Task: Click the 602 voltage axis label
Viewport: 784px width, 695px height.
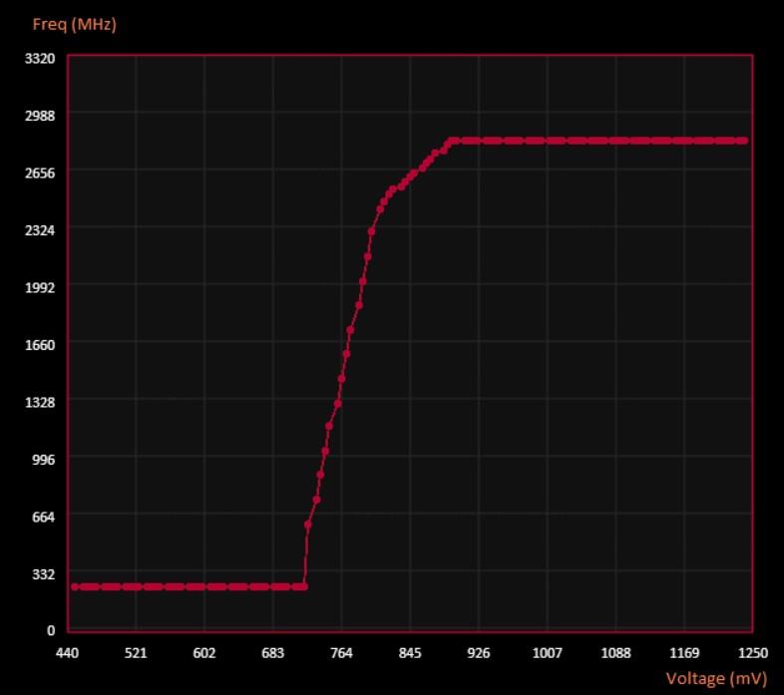Action: pos(204,653)
